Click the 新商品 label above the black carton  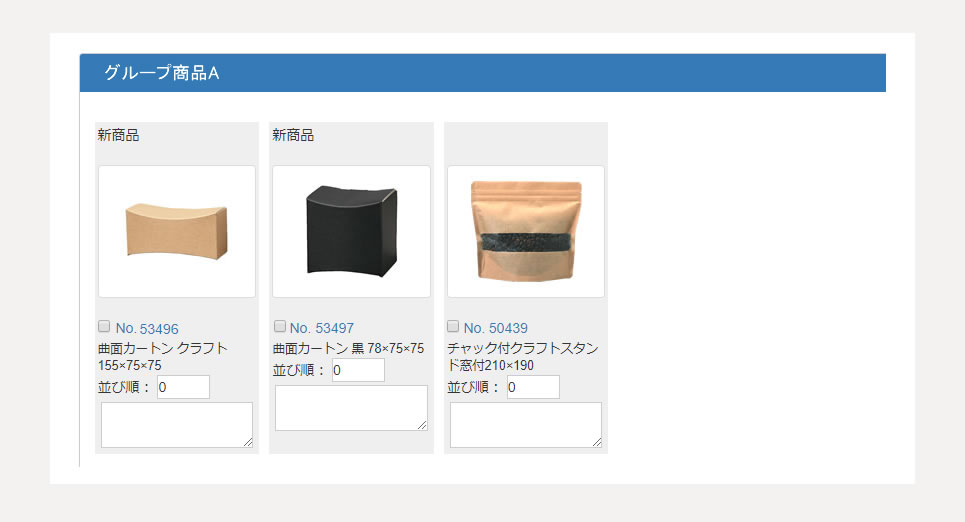click(293, 135)
